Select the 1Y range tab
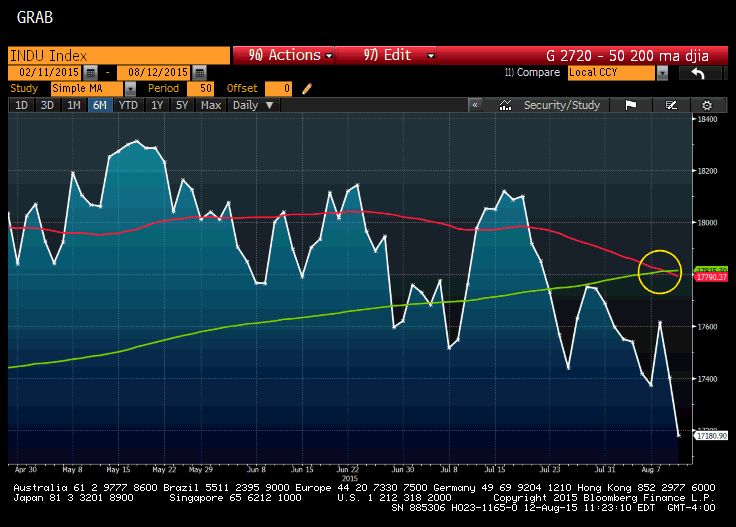Viewport: 736px width, 527px height. pos(157,105)
